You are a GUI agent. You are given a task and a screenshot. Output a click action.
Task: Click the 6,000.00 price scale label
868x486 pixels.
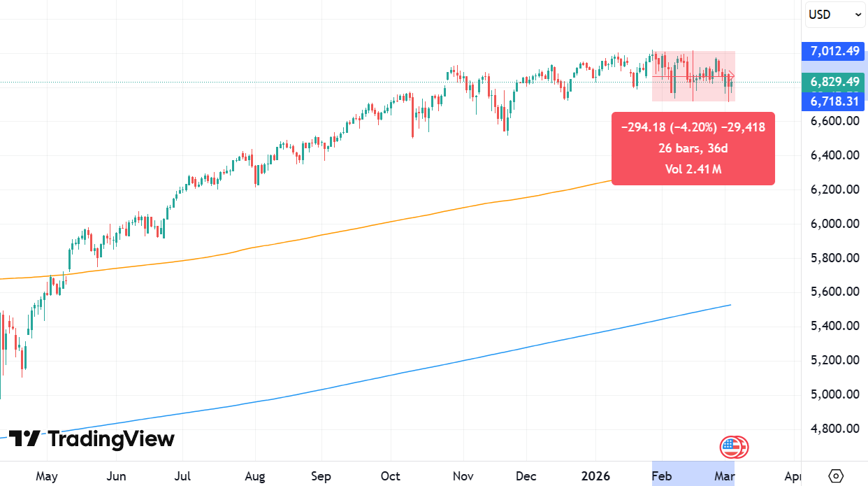point(834,224)
